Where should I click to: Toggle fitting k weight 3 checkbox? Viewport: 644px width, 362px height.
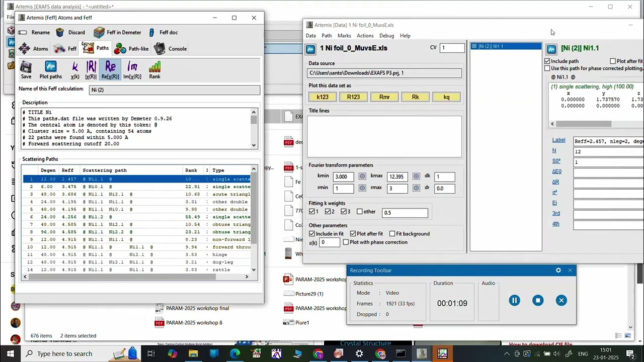pos(344,212)
